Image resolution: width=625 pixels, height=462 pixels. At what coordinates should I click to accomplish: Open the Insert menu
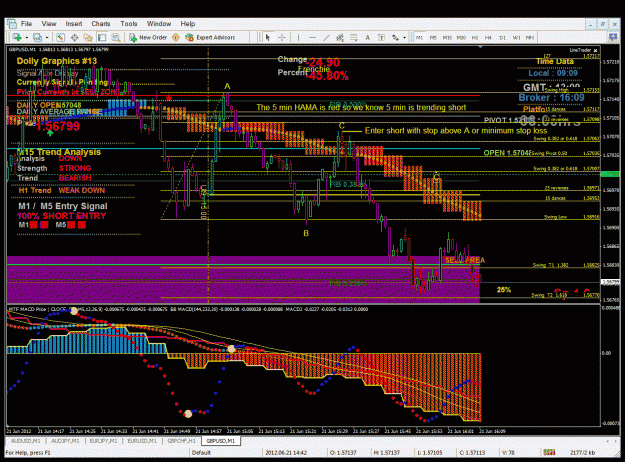click(74, 24)
